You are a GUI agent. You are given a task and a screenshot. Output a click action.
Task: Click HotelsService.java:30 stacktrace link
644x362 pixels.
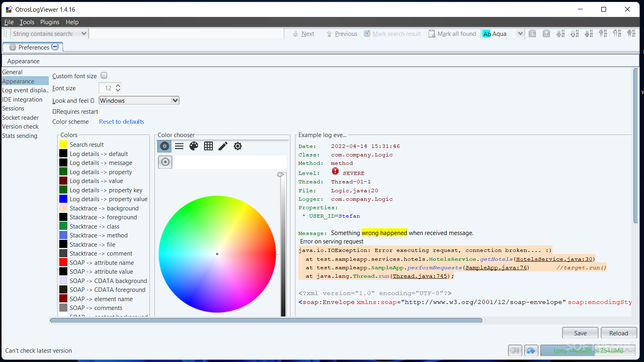click(554, 259)
